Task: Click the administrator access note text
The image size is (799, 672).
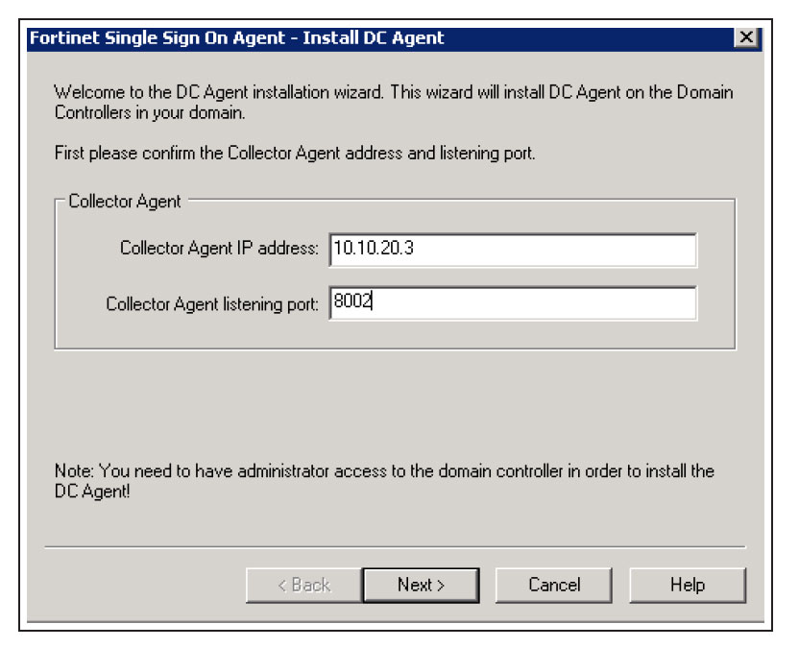Action: point(384,480)
